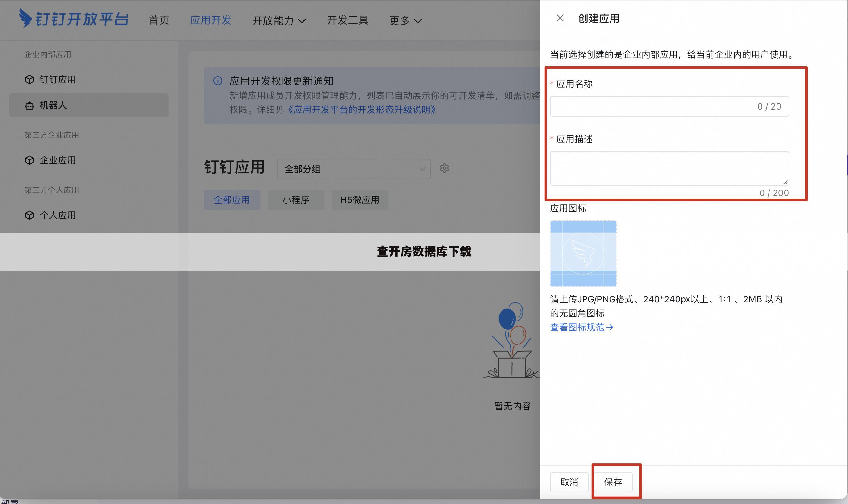
Task: Click the robot icon beside 机器人
Action: [x=29, y=105]
